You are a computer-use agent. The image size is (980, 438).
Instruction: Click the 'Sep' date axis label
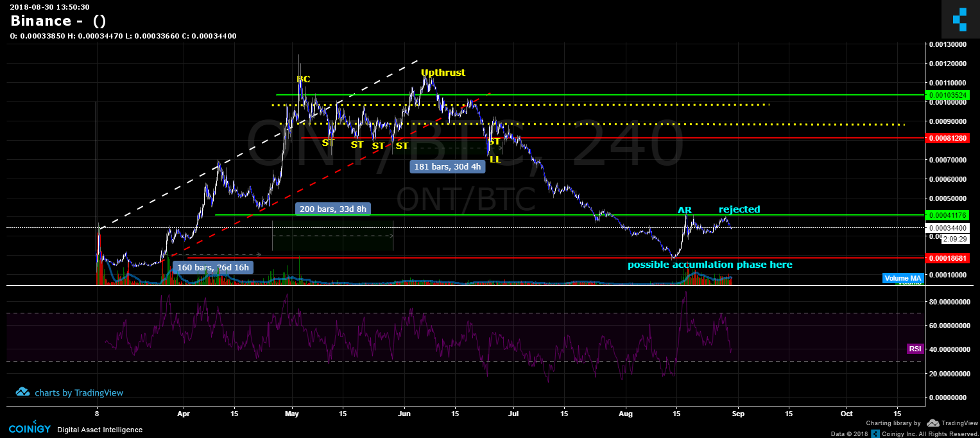[738, 414]
